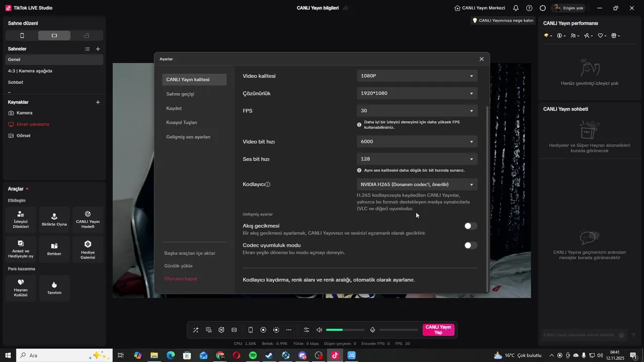Screen dimensions: 644x362
Task: Open the audio mixer sliders icon
Action: pos(306,330)
